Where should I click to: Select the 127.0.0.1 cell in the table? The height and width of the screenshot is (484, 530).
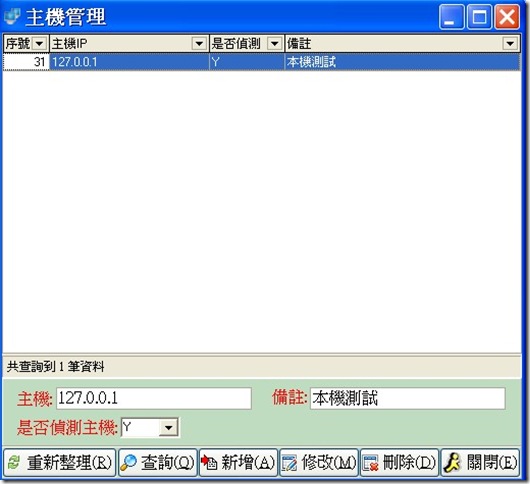(129, 62)
